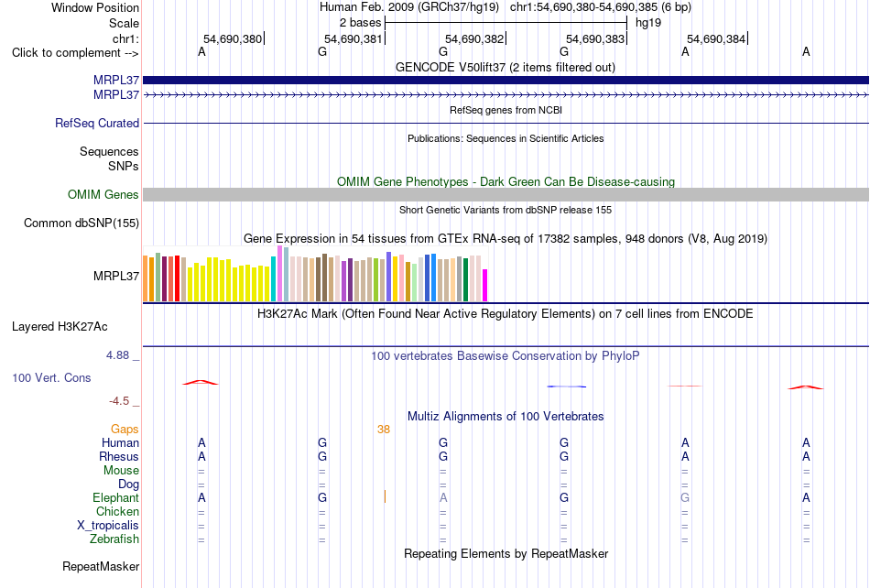Click the hg19 label beside scale
870x588 pixels.
648,23
